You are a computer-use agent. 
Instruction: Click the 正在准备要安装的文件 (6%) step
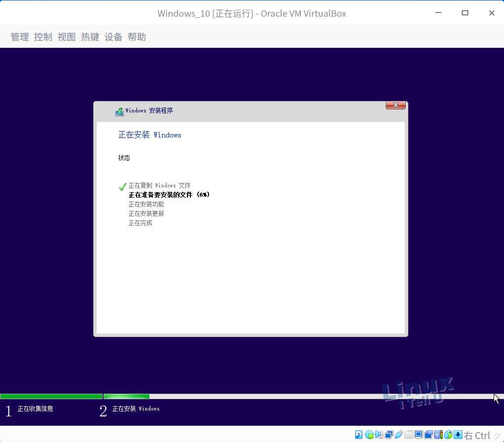pyautogui.click(x=169, y=195)
